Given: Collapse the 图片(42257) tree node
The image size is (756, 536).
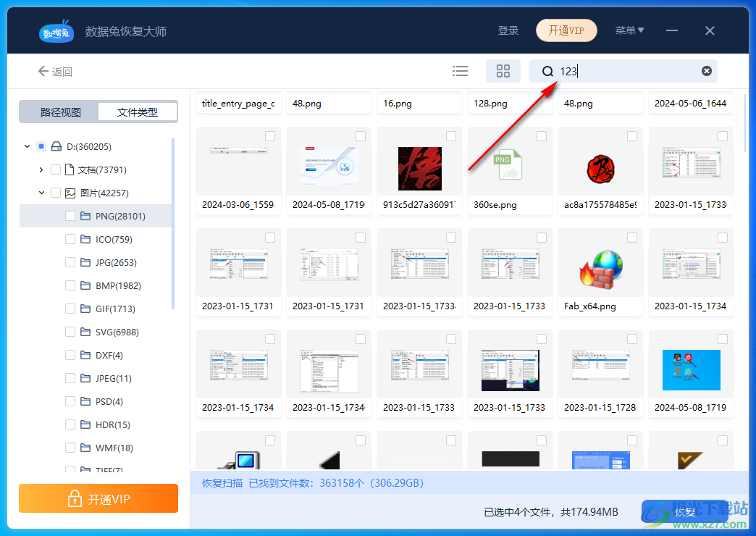Looking at the screenshot, I should pyautogui.click(x=41, y=193).
